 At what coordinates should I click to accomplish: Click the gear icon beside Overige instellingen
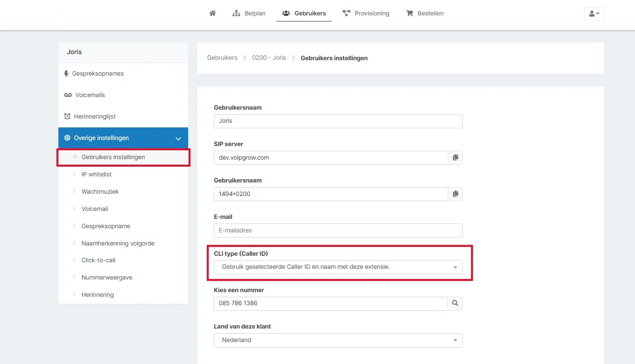coord(67,138)
